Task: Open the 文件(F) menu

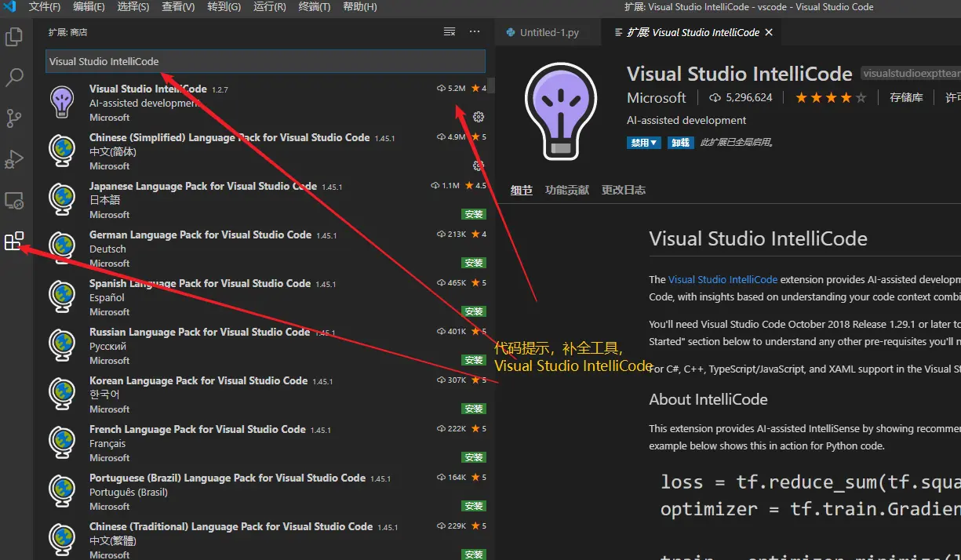Action: point(45,7)
